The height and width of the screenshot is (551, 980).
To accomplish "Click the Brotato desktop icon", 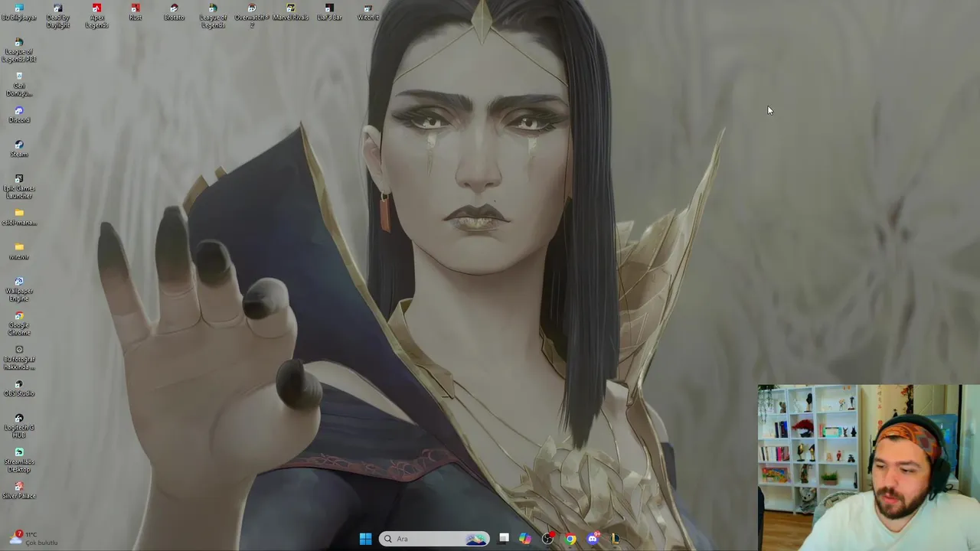I will pyautogui.click(x=174, y=13).
